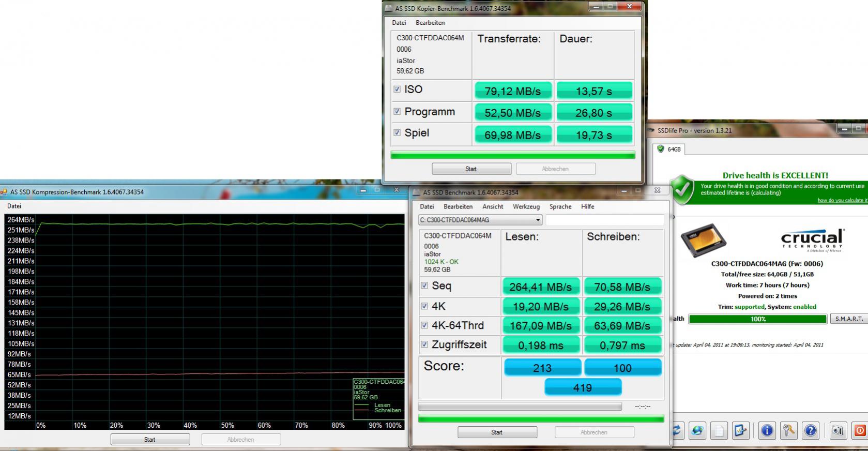The width and height of the screenshot is (868, 451).
Task: Click the green shield checkmark health icon
Action: (x=682, y=189)
